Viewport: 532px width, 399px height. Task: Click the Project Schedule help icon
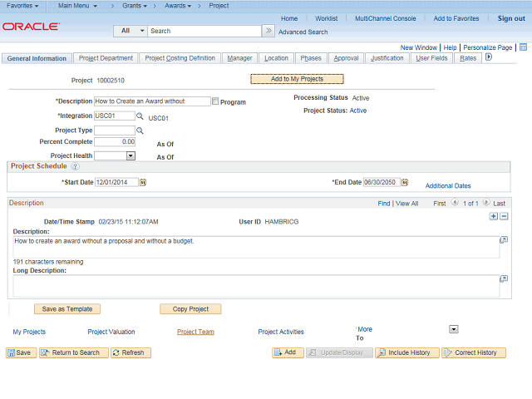coord(75,166)
